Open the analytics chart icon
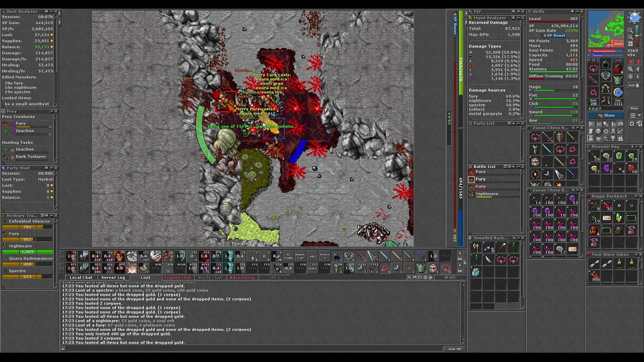Image resolution: width=644 pixels, height=362 pixels. pos(620,131)
